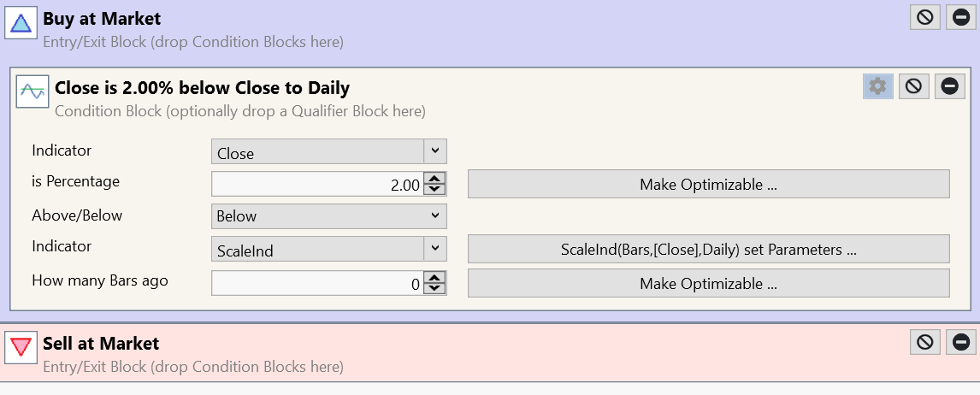Open condition block gear settings
Viewport: 980px width, 395px height.
(x=877, y=85)
